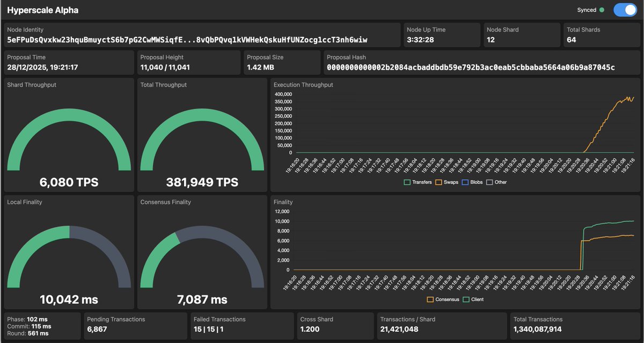Click the green Client legend color box
The height and width of the screenshot is (343, 644).
(466, 300)
